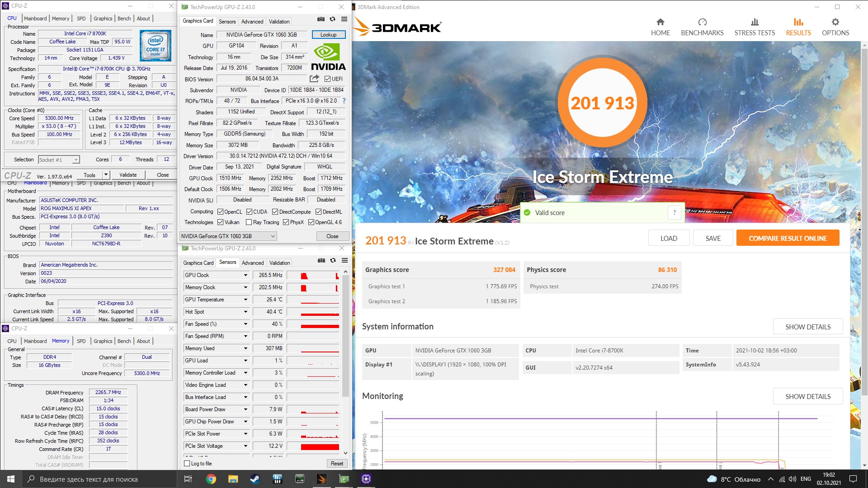This screenshot has width=868, height=488.
Task: Open the CPU-Z purple taskbar icon
Action: 366,479
